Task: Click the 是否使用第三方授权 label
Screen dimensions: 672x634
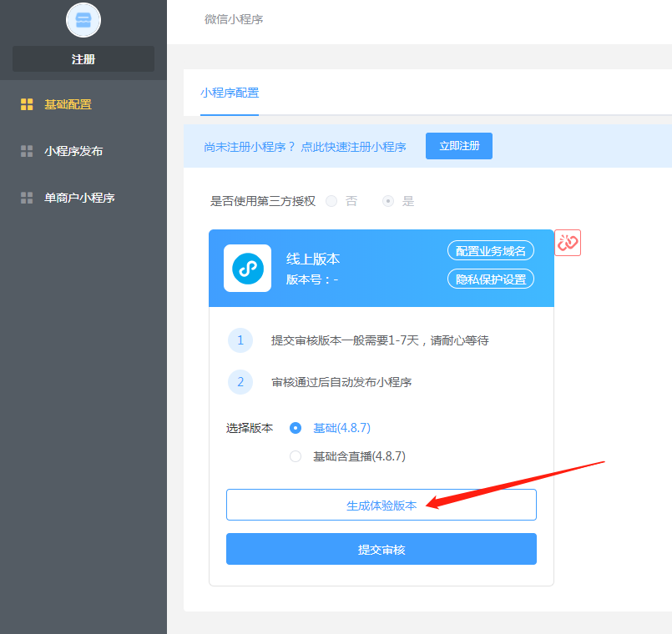Action: tap(263, 201)
